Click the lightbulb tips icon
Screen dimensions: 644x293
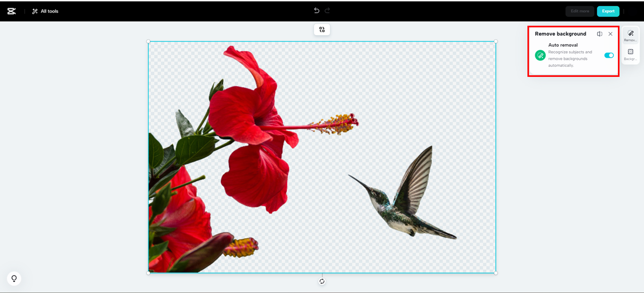pos(14,278)
